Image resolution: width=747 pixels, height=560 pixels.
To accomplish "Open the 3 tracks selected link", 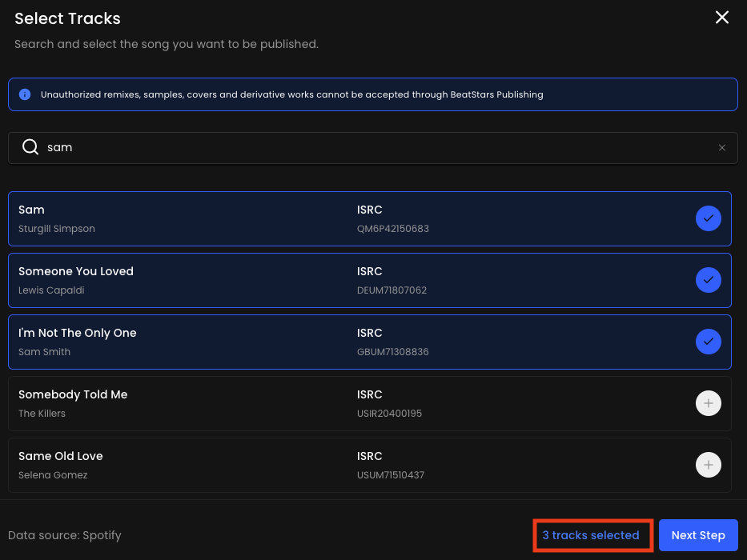I will pos(591,535).
